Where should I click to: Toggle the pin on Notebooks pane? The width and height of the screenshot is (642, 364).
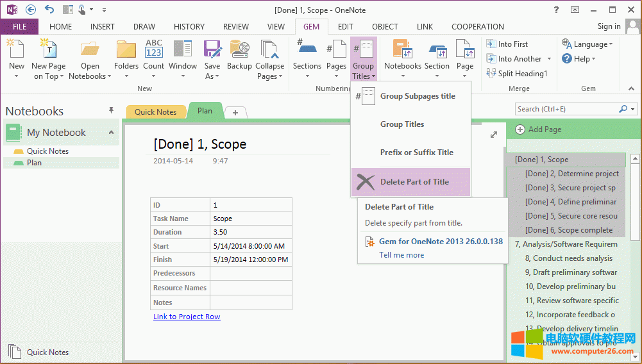click(x=111, y=111)
